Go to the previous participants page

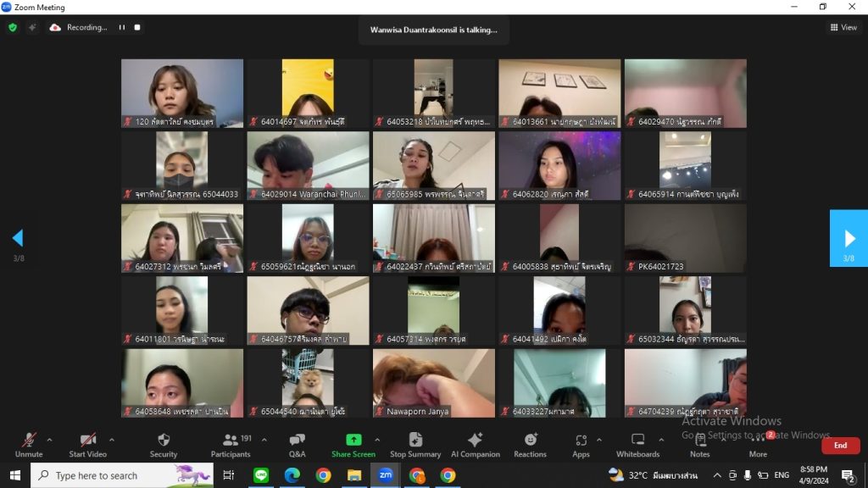(x=18, y=238)
